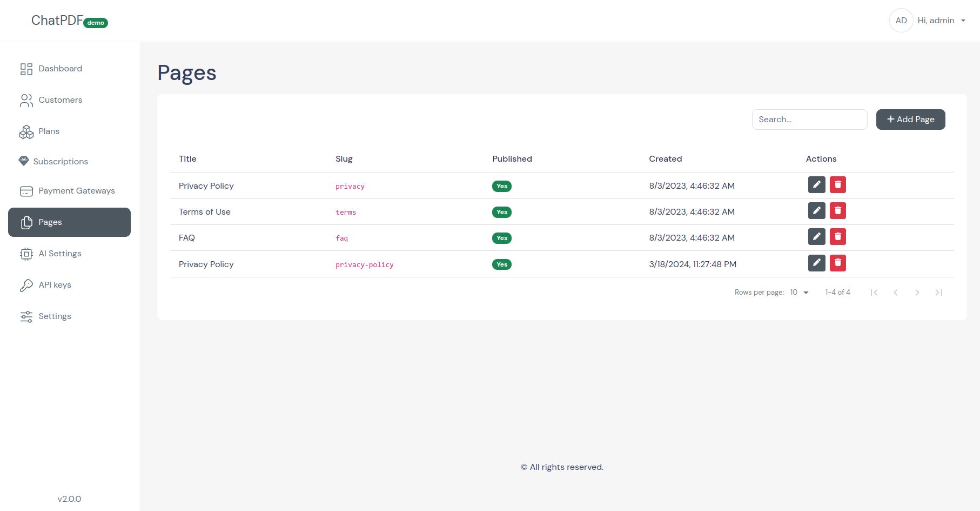Open the Dashboard sidebar icon

click(26, 69)
